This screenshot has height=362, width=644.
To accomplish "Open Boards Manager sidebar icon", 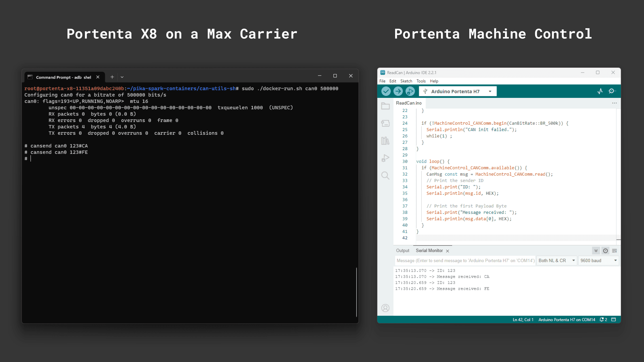I will tap(385, 123).
